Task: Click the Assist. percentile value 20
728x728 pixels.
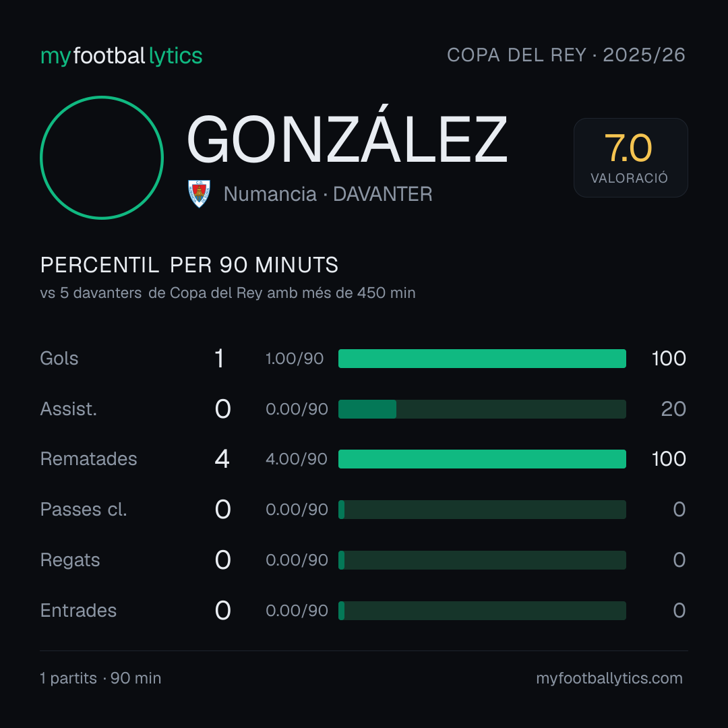Action: tap(673, 409)
